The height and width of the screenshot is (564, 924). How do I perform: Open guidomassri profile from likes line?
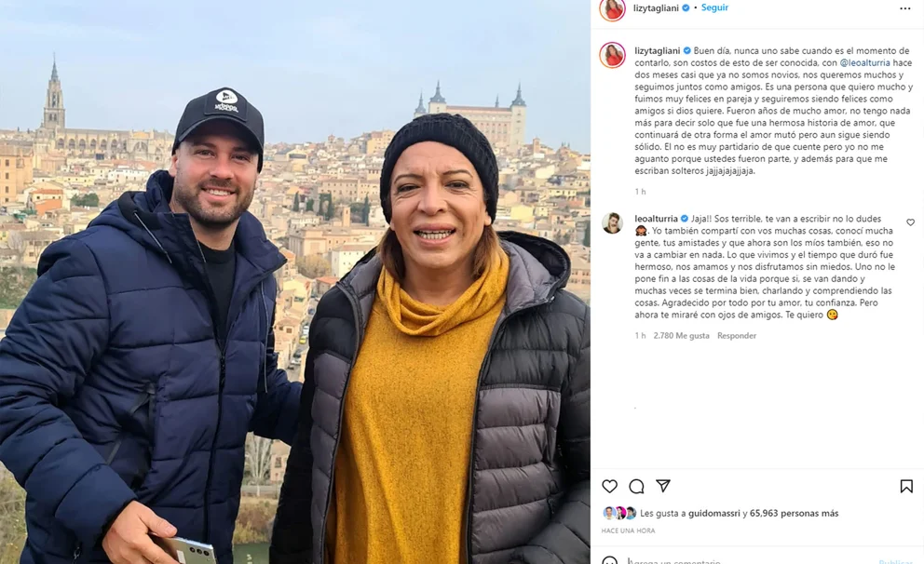click(x=713, y=514)
